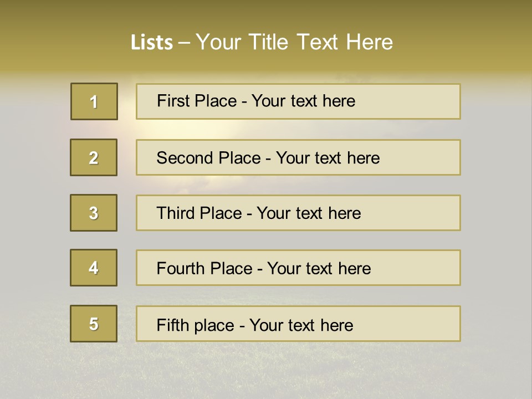Click the number 1 box
The height and width of the screenshot is (399, 532).
94,101
